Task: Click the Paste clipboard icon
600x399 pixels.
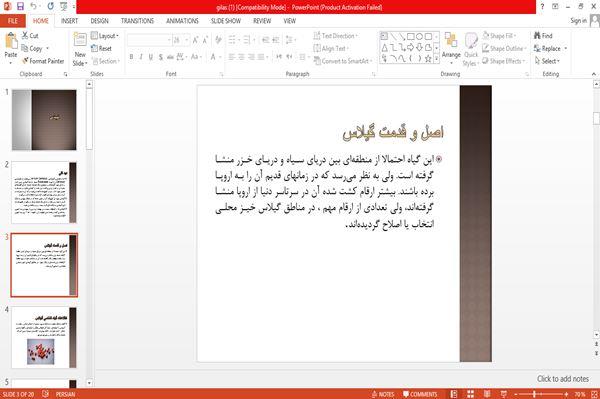Action: pyautogui.click(x=11, y=41)
